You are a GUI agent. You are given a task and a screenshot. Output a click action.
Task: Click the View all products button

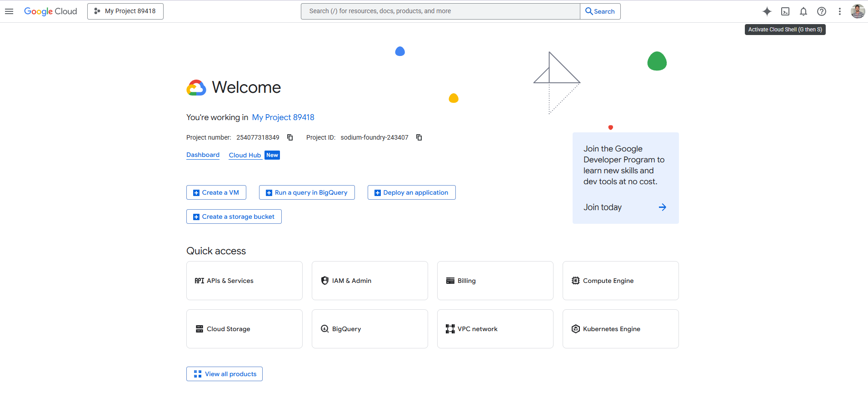point(224,373)
